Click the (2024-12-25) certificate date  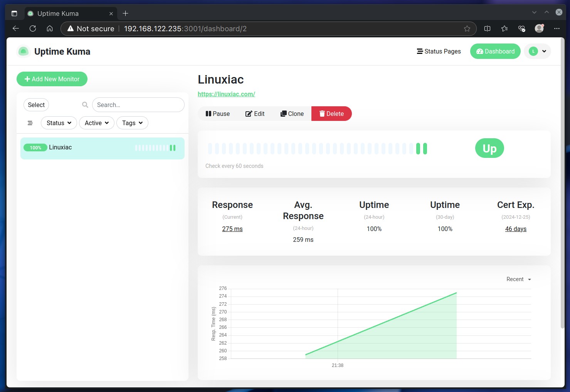[x=516, y=217]
